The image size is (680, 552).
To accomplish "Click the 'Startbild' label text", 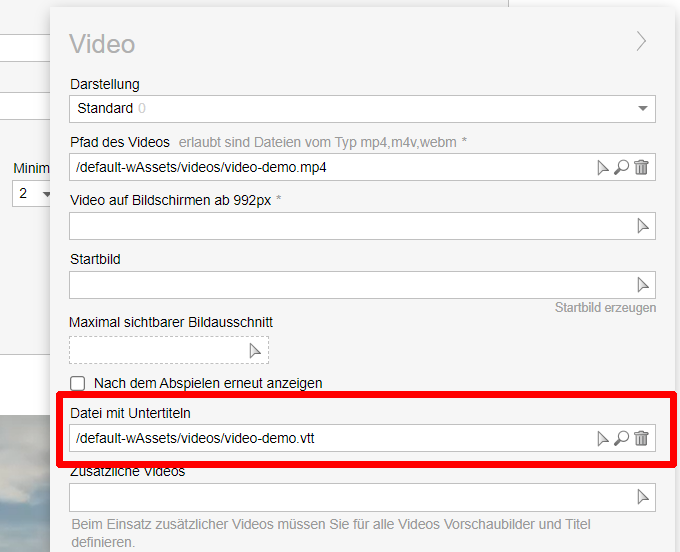I will tap(95, 259).
